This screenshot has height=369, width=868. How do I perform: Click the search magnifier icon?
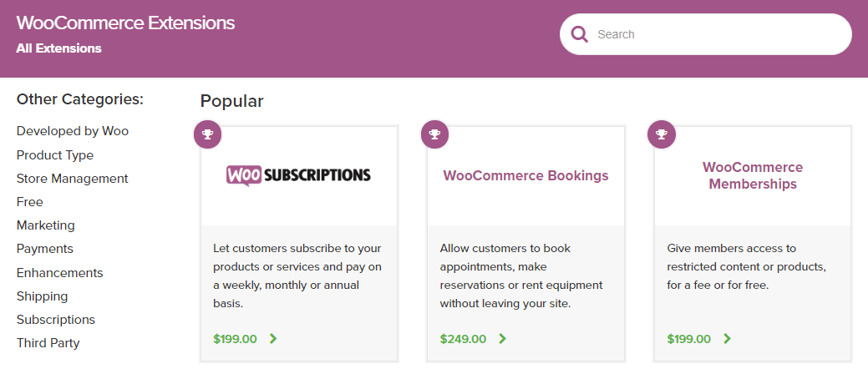[579, 34]
